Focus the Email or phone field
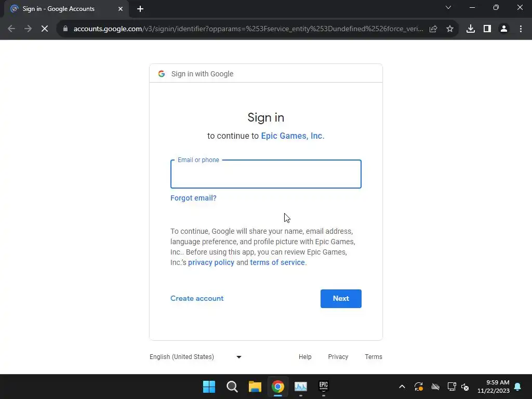Screen dimensions: 532x399 [x=265, y=174]
